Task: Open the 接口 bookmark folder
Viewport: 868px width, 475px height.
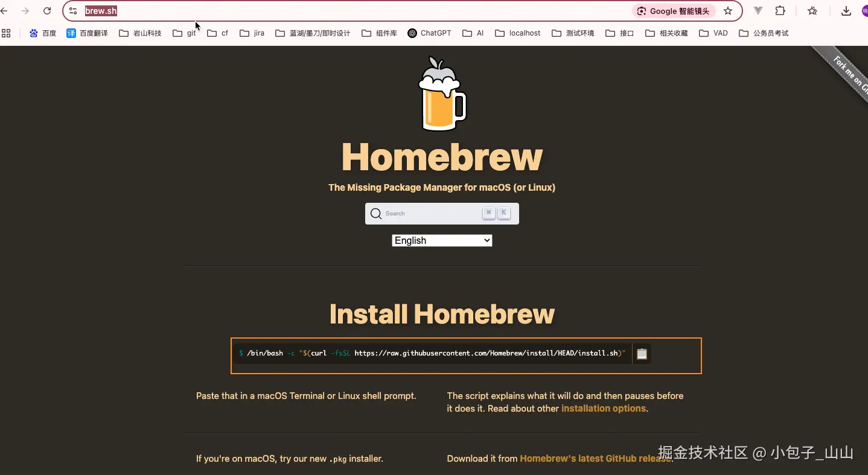Action: (620, 33)
